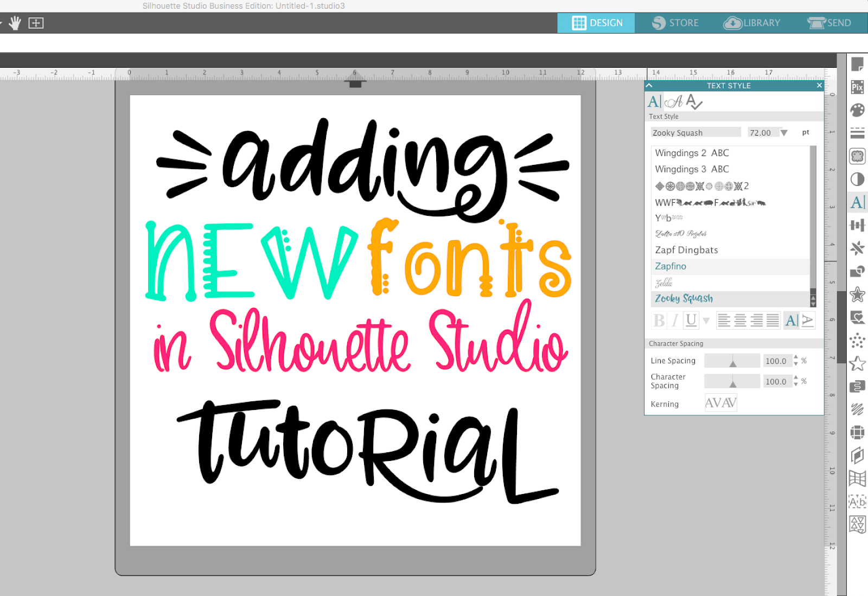Adjust the Character Spacing slider
868x596 pixels.
click(732, 381)
